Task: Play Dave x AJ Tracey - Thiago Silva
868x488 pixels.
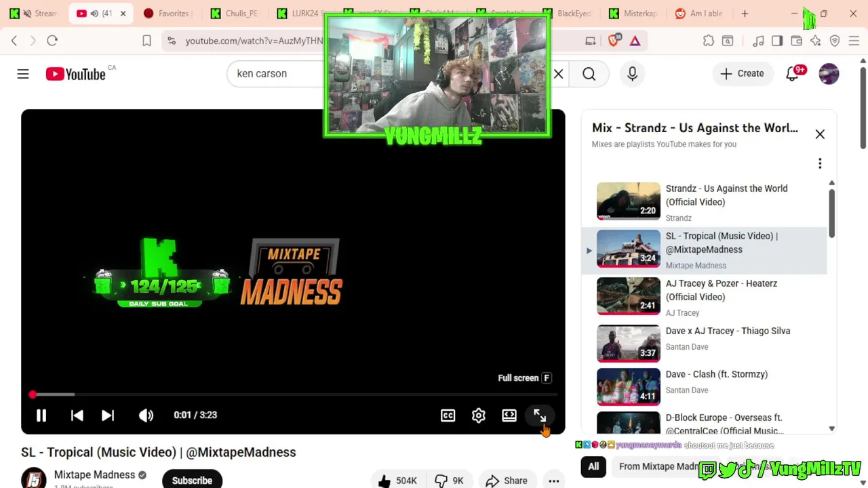Action: click(x=705, y=342)
